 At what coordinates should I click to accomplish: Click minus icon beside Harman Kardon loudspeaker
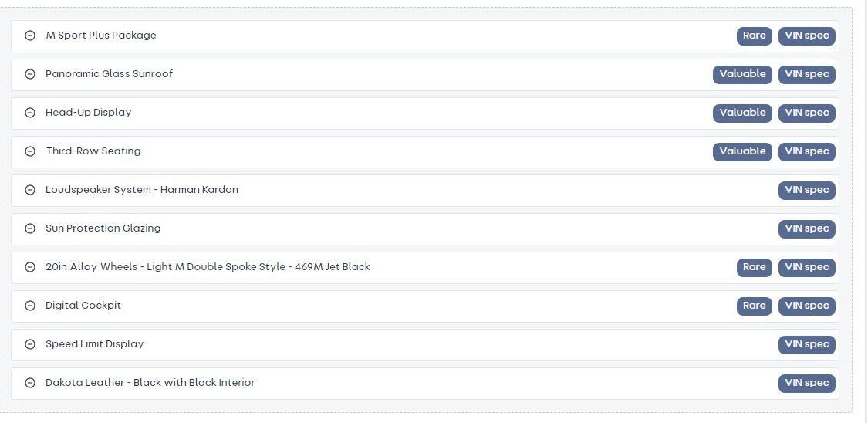(30, 190)
